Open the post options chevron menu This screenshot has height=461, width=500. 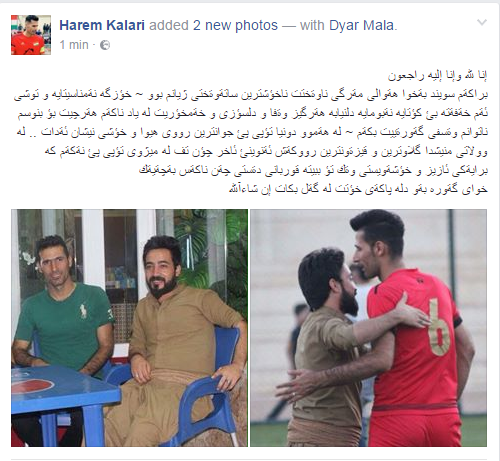pyautogui.click(x=482, y=23)
